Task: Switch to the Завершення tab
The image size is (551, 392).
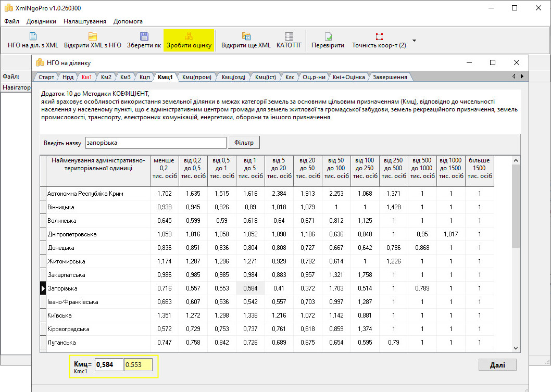Action: tap(390, 77)
